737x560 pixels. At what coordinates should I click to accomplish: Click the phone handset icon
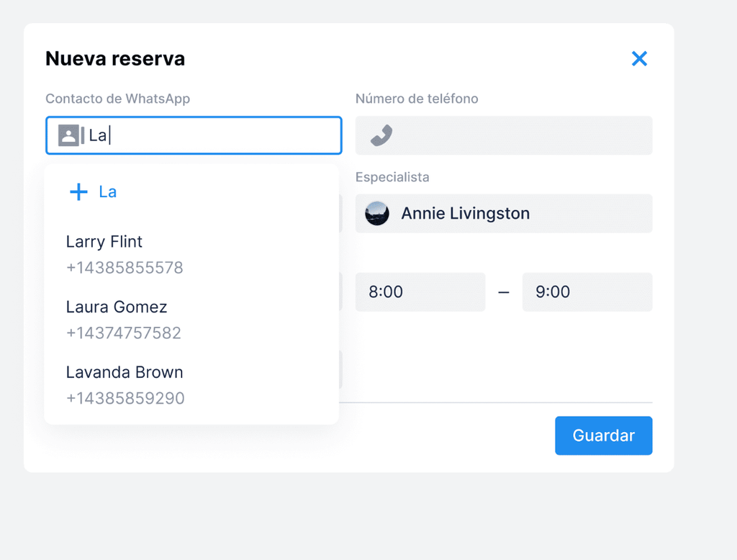381,135
